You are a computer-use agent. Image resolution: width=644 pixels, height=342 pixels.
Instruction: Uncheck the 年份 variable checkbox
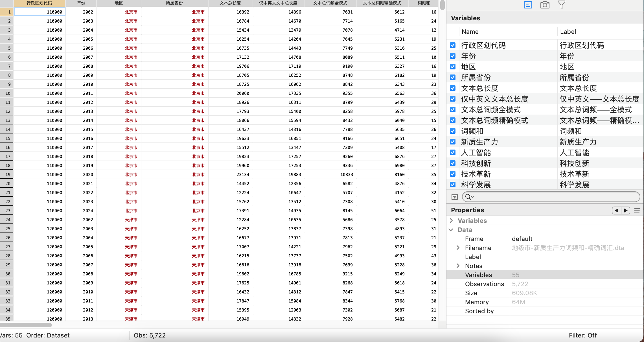point(453,56)
